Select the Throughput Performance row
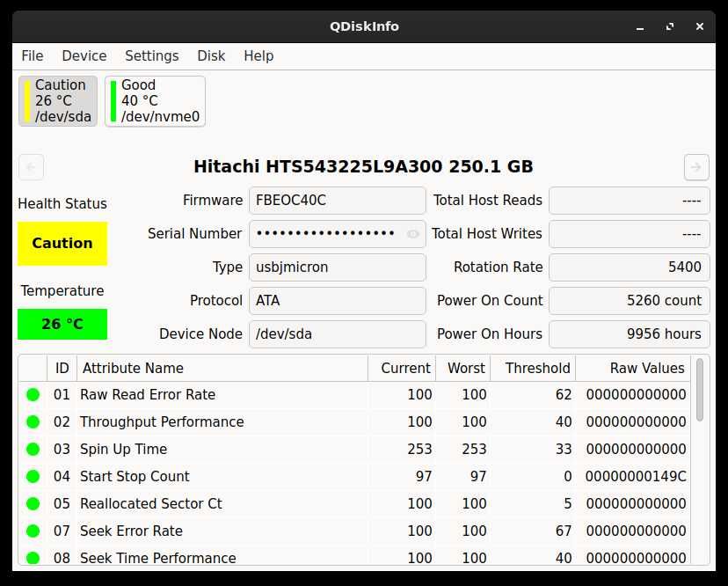Screen dimensions: 728x586 coord(354,422)
